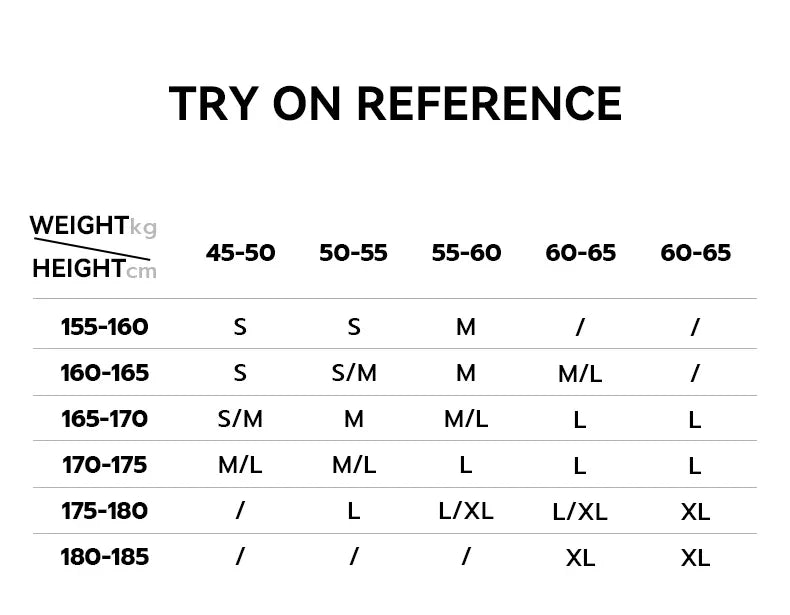Click L/XL cell under 55-60 column
790x615 pixels.
[x=466, y=511]
